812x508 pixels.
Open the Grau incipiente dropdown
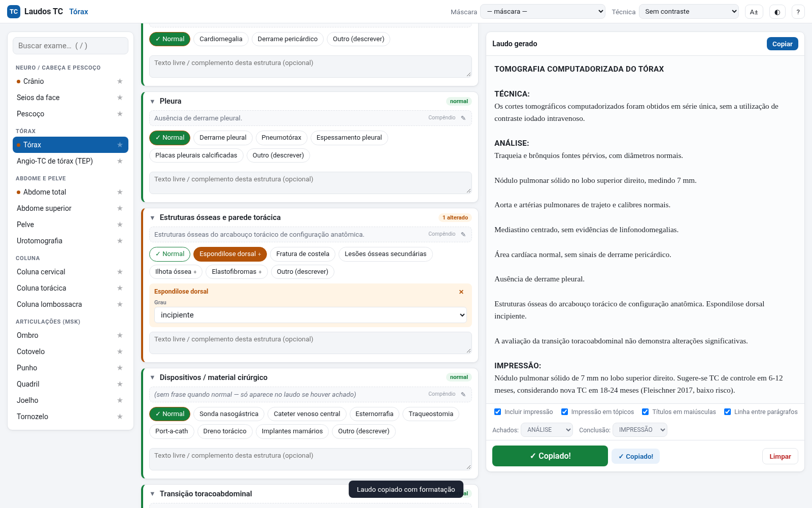(311, 315)
